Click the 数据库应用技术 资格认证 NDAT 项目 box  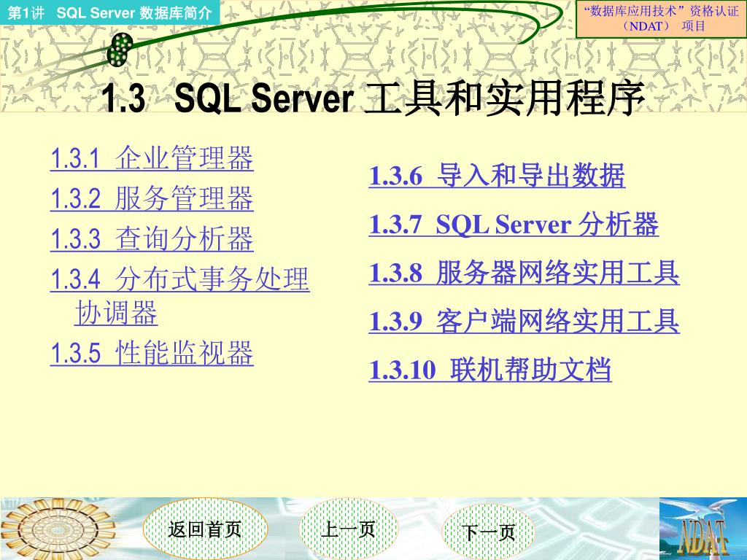point(661,19)
